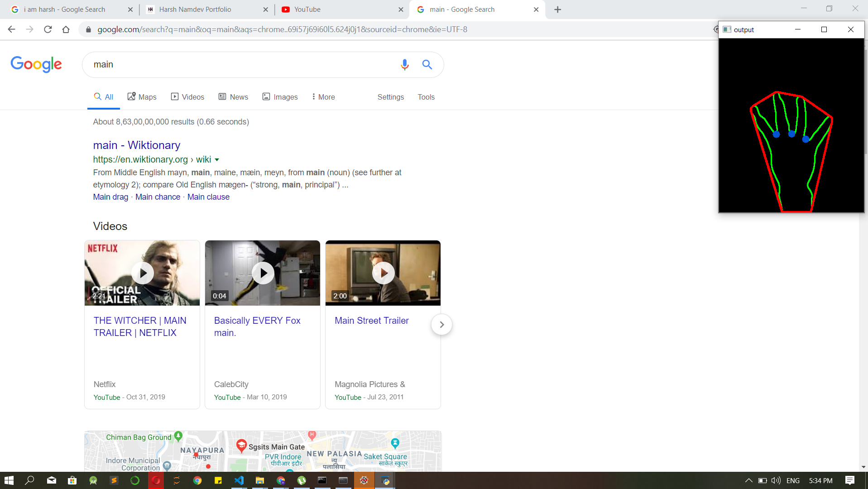Screen dimensions: 868x489
Task: Open Sublime Text from the taskbar
Action: [114, 480]
